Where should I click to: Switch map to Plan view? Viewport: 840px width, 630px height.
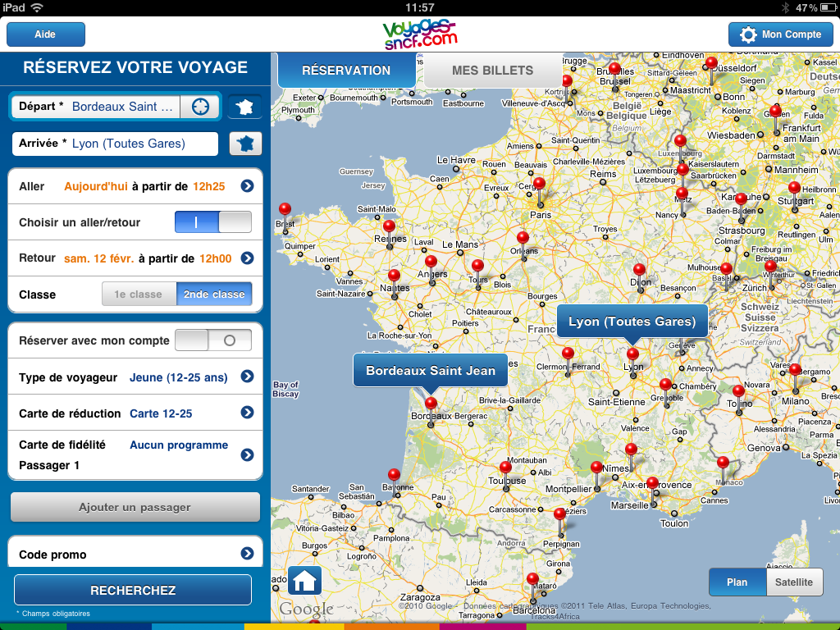pos(737,582)
